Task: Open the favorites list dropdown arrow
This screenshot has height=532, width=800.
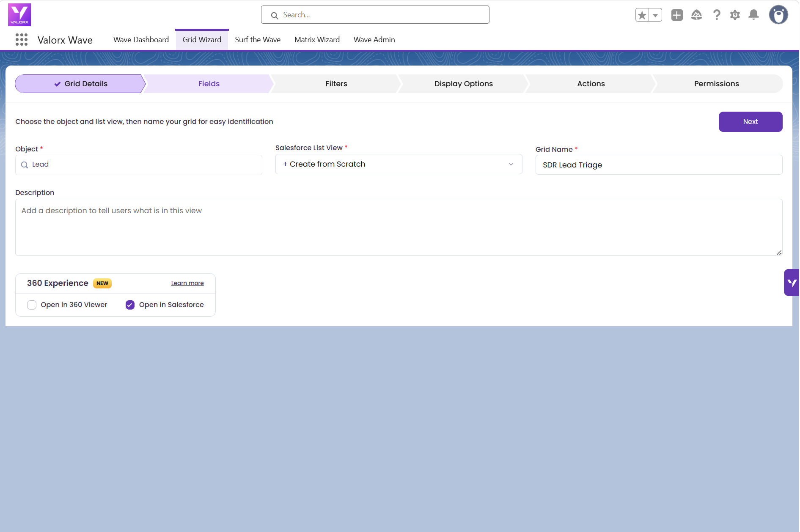Action: click(655, 15)
